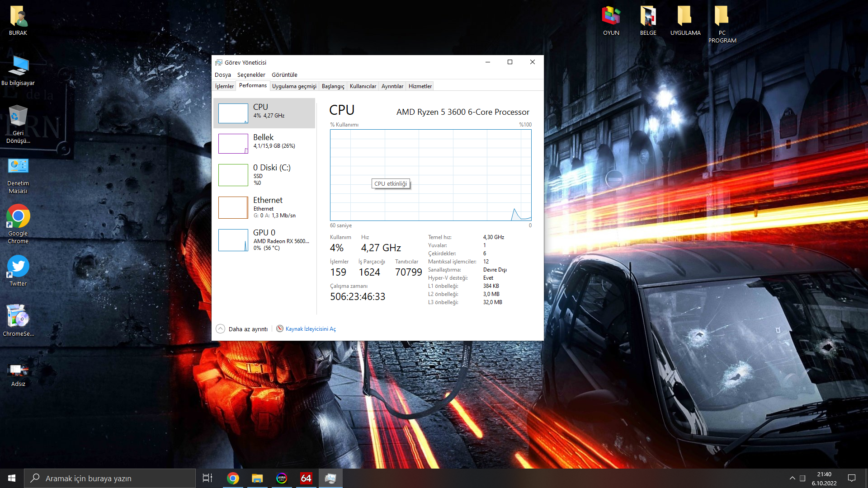This screenshot has height=488, width=868.
Task: Launch the AURA Sync taskbar icon
Action: point(282,478)
